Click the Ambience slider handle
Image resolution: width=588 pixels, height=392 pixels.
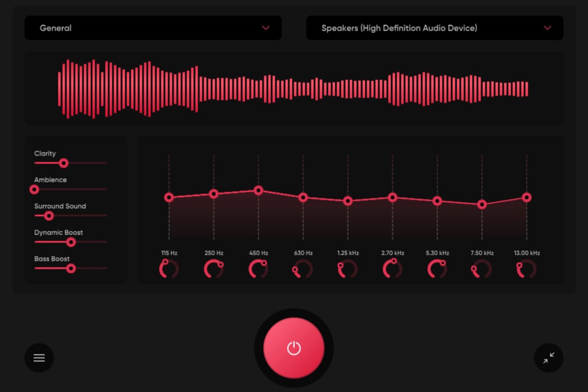click(34, 190)
